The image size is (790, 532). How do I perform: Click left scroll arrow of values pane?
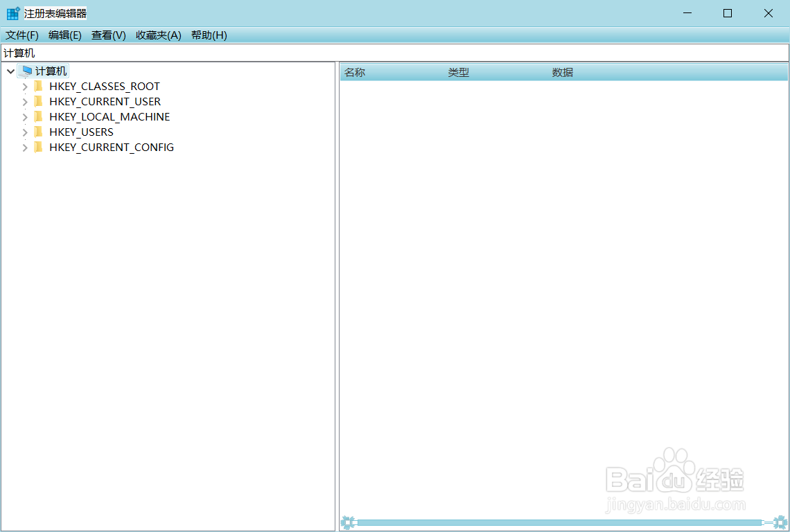click(348, 522)
